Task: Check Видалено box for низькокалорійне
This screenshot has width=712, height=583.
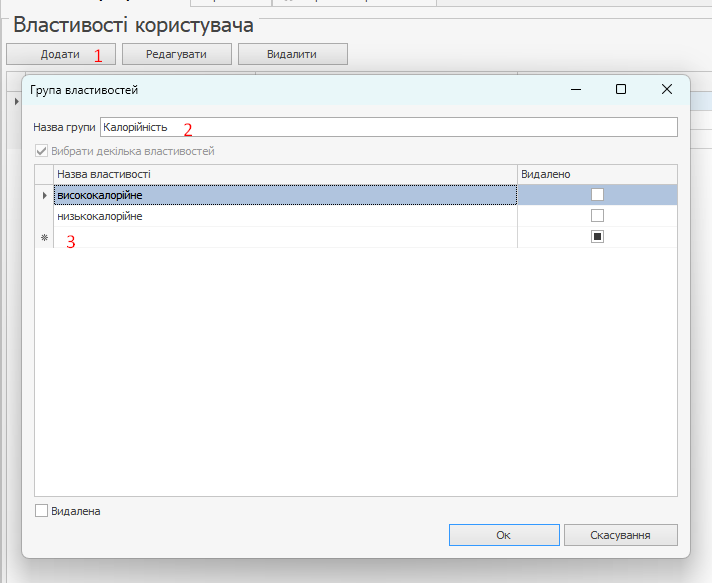Action: click(x=598, y=216)
